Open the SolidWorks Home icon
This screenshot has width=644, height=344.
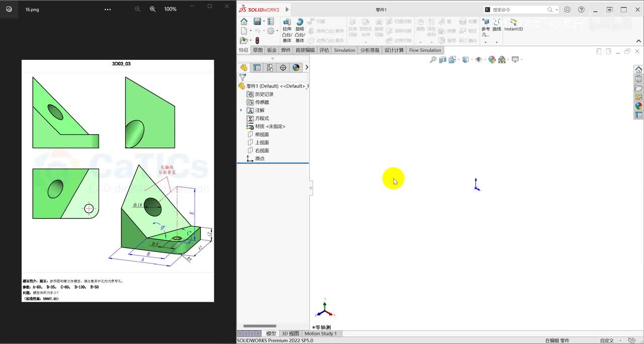point(244,22)
